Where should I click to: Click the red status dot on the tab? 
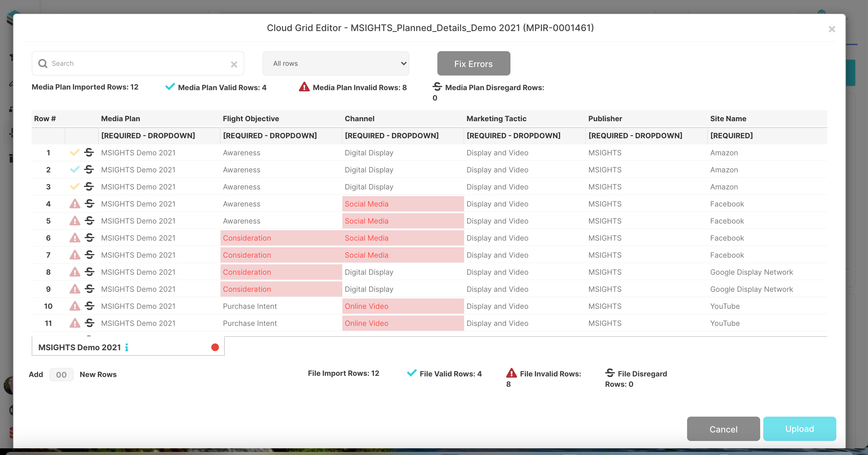[215, 347]
